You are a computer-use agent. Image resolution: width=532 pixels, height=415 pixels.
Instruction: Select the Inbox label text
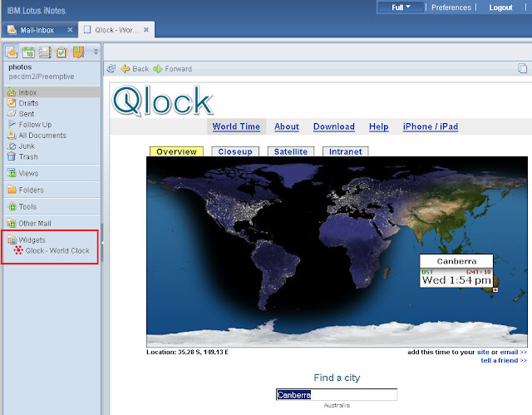click(27, 92)
